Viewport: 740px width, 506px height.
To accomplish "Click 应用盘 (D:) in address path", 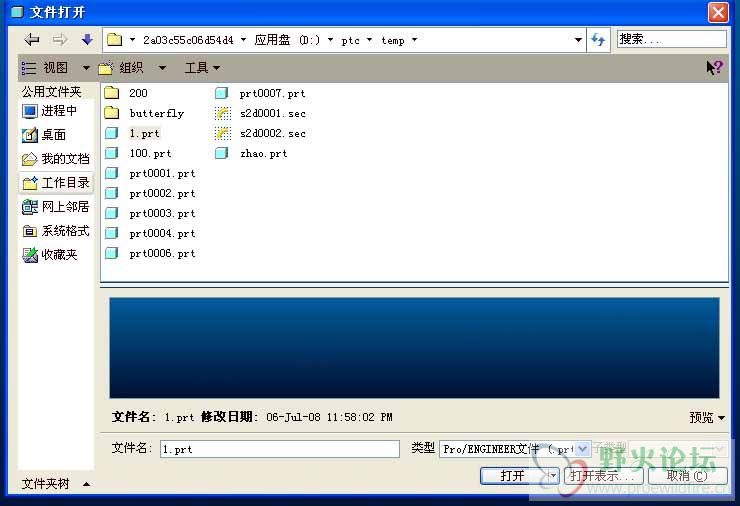I will tap(287, 40).
